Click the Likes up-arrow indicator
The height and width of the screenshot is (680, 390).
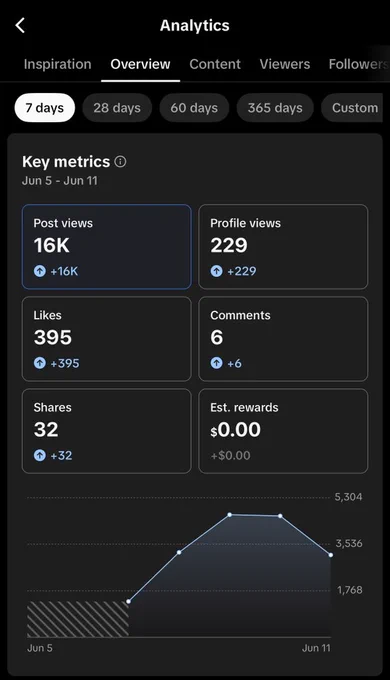tap(40, 363)
